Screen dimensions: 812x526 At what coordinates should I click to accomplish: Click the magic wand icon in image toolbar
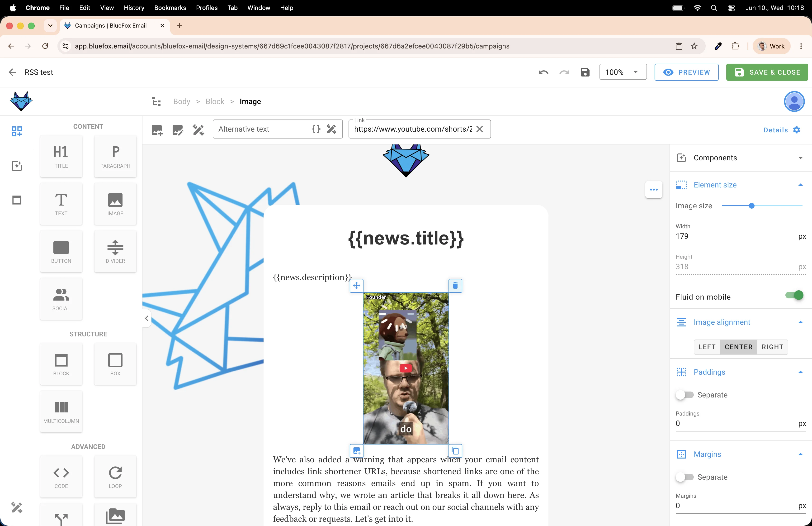[198, 129]
